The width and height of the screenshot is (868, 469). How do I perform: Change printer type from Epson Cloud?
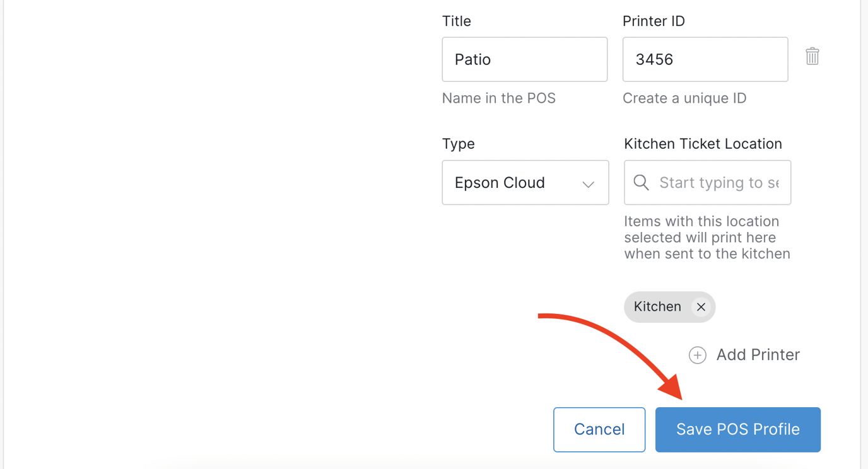(x=525, y=183)
